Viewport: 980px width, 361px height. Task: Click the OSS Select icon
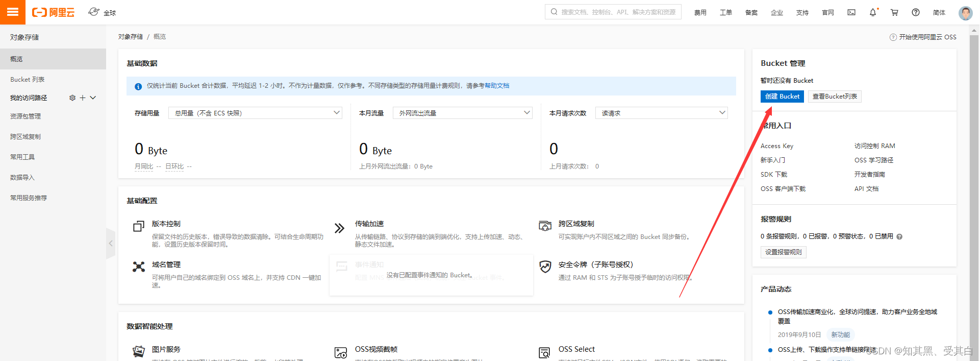pos(545,352)
